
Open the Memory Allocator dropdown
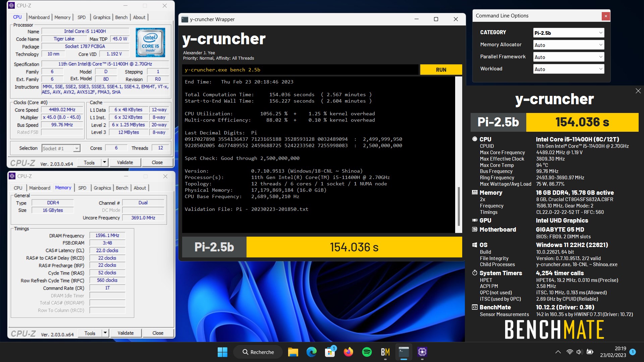569,45
